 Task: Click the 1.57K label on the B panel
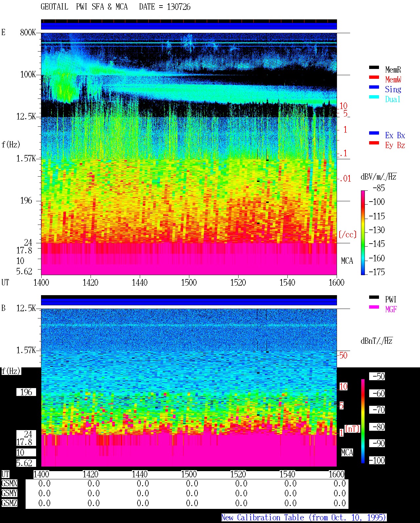pos(26,350)
